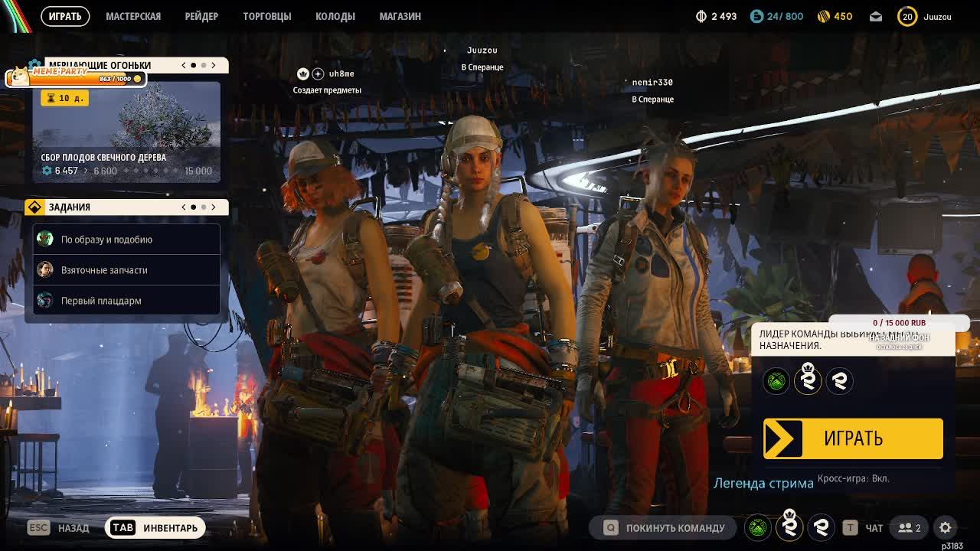
Task: Go to previous page in Задания panel
Action: coord(184,207)
